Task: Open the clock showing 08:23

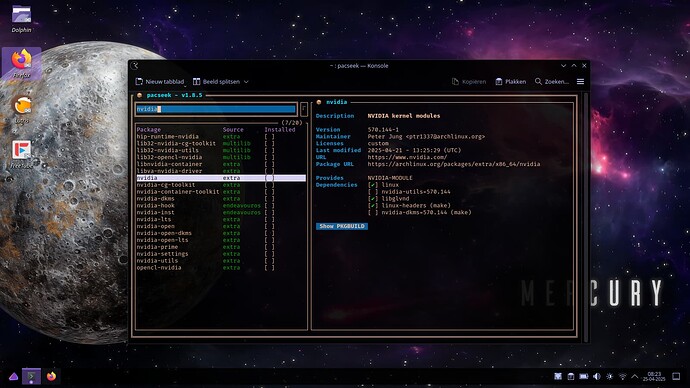Action: click(x=654, y=377)
